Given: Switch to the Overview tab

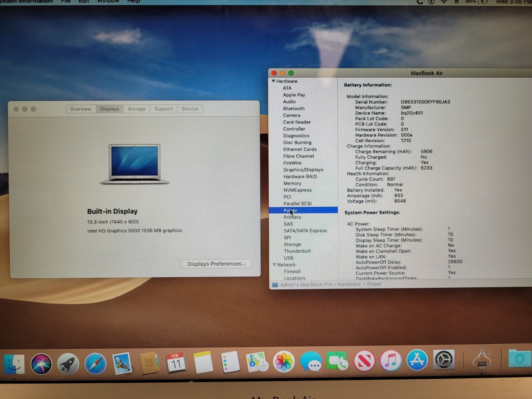Looking at the screenshot, I should (80, 109).
